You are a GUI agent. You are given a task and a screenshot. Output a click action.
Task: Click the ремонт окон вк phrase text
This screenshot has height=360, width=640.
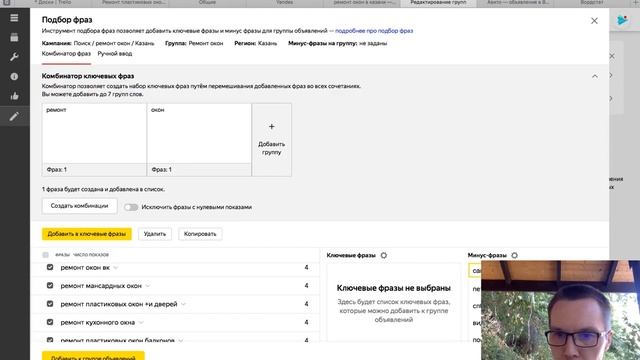(x=85, y=267)
